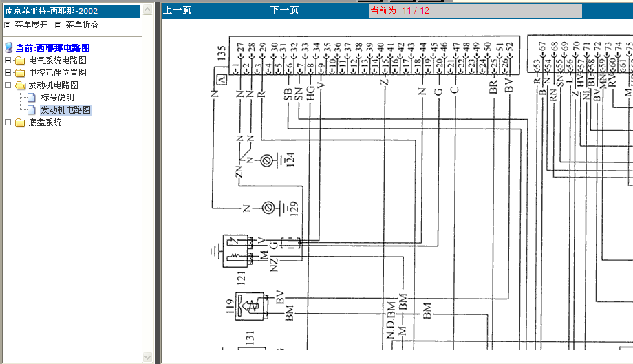Select 当前:西耶那电路图 root node

[x=52, y=48]
